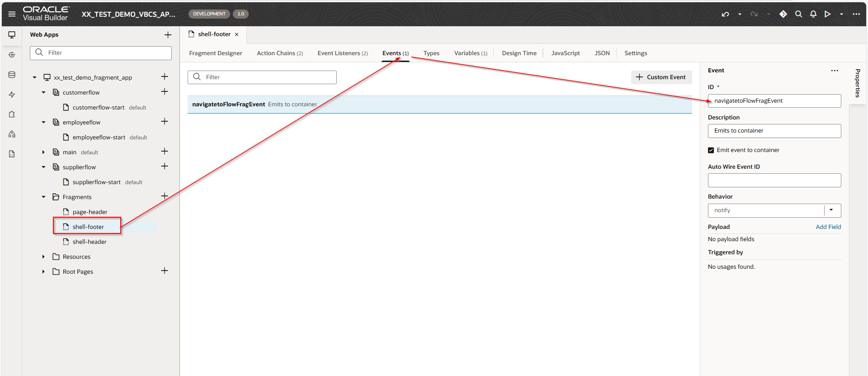This screenshot has height=376, width=868.
Task: Switch to the Action Chains tab
Action: 279,53
